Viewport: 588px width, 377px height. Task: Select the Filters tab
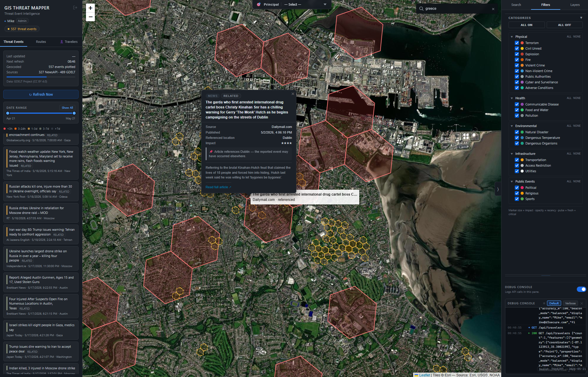click(545, 5)
